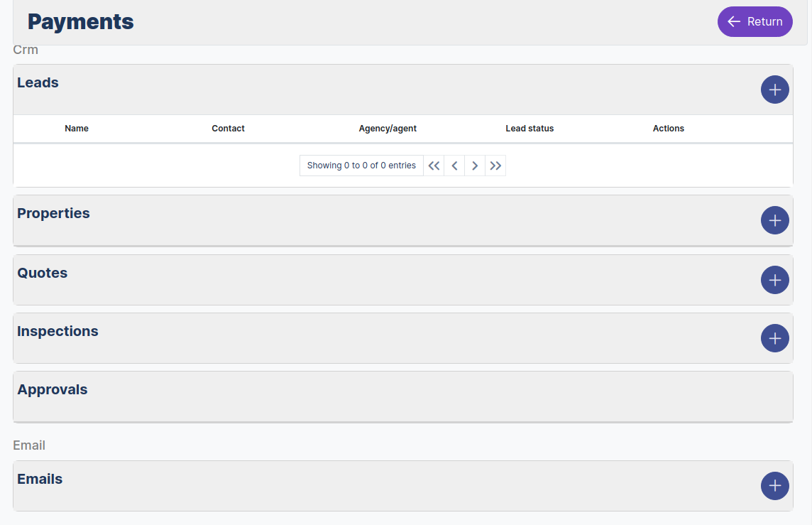Expand the Approvals section

pyautogui.click(x=53, y=389)
